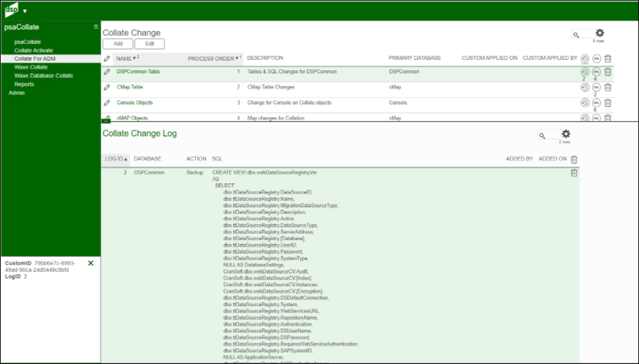The image size is (639, 364).
Task: Open history log for CMap Table
Action: click(585, 87)
